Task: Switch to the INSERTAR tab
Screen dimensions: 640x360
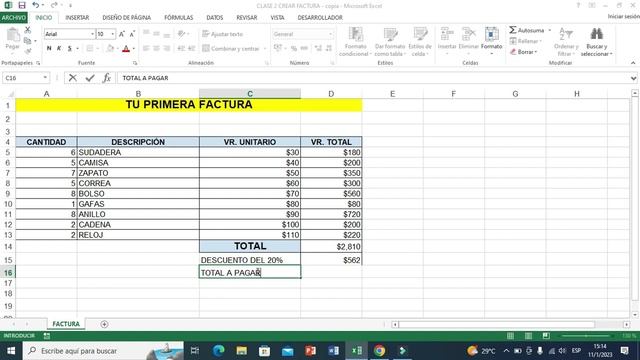Action: pyautogui.click(x=77, y=18)
